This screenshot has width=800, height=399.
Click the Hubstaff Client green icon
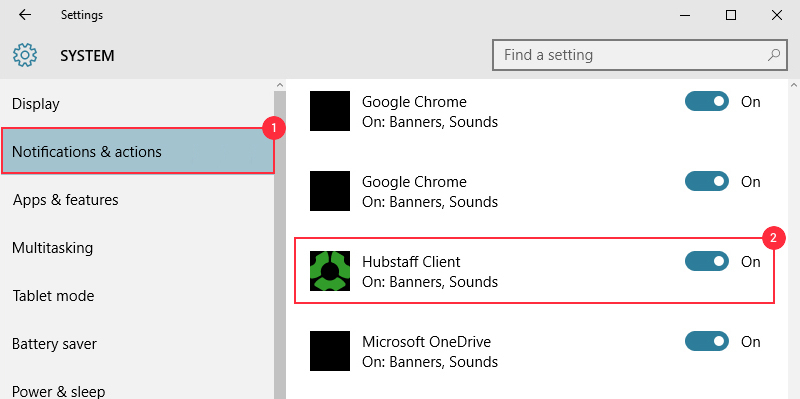(330, 271)
